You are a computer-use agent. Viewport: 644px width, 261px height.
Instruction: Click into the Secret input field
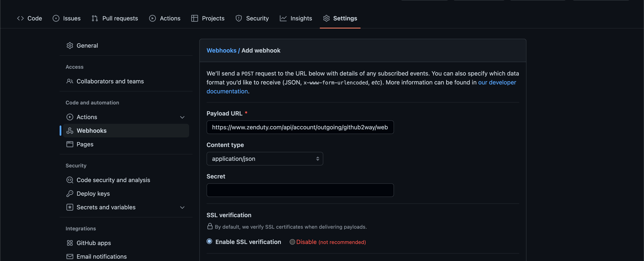point(300,190)
